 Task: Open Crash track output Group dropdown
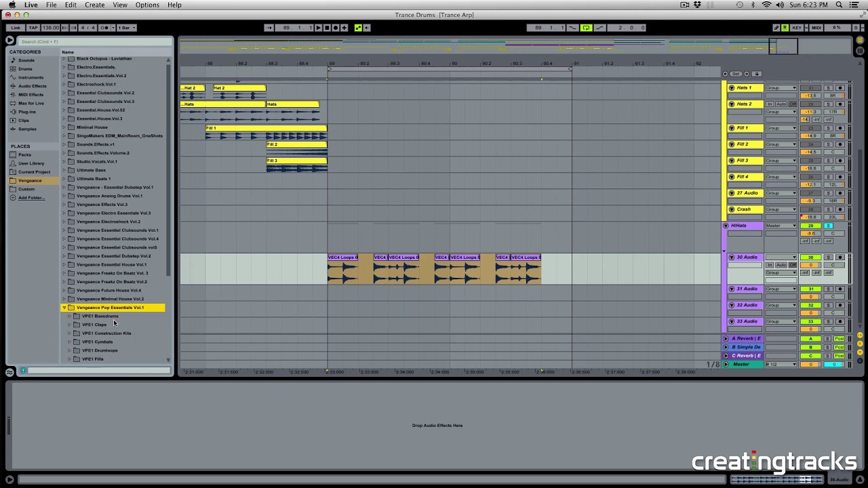781,209
